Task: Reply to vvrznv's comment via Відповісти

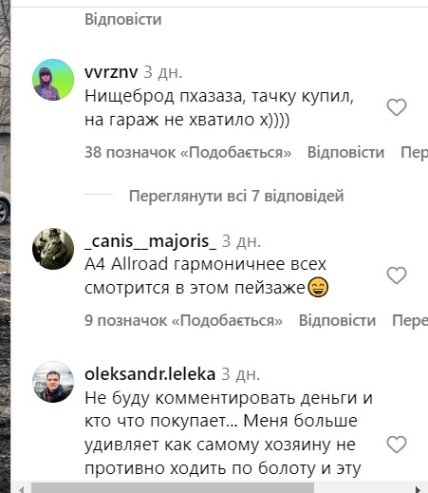Action: coord(346,152)
